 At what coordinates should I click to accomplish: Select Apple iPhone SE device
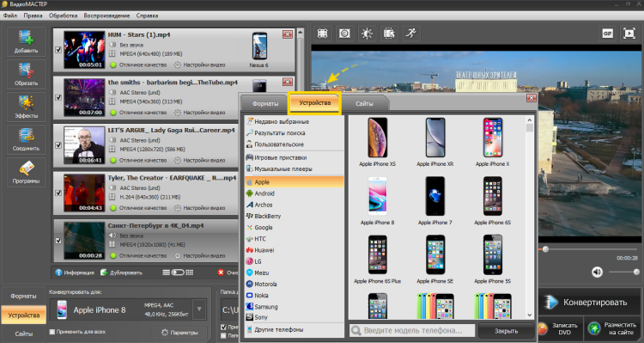coord(435,260)
